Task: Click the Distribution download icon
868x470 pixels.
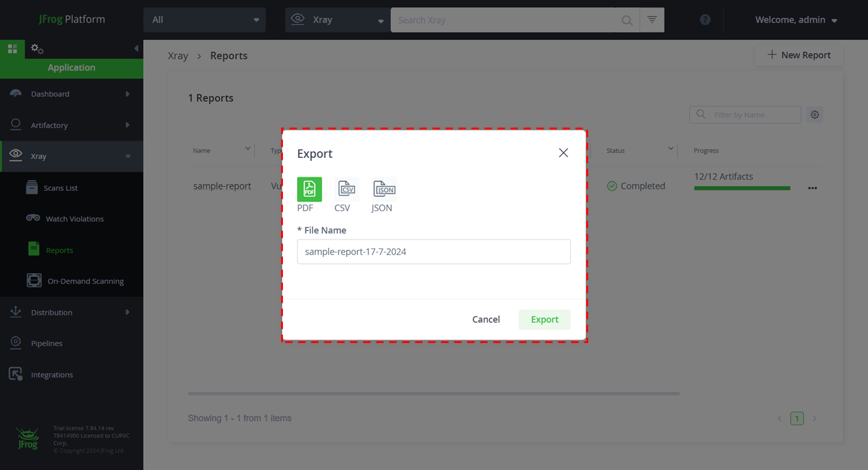Action: (x=15, y=311)
